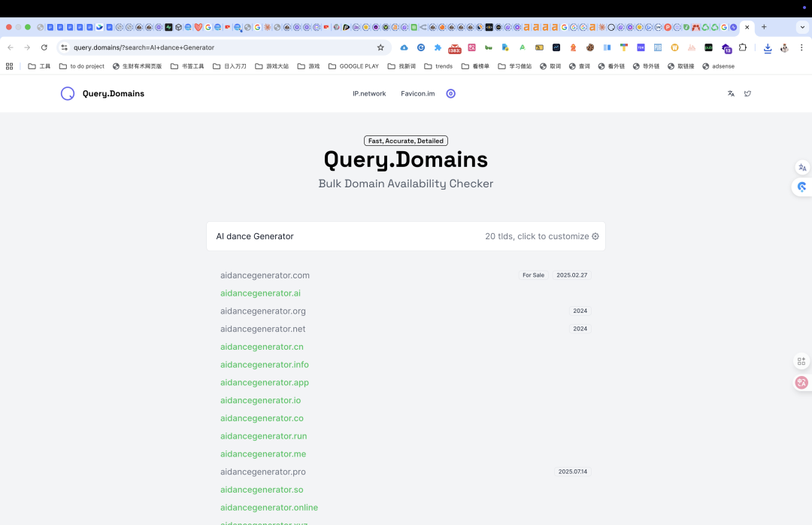Open the Chrome three-dot menu
Screen dimensions: 812x525
pos(801,47)
